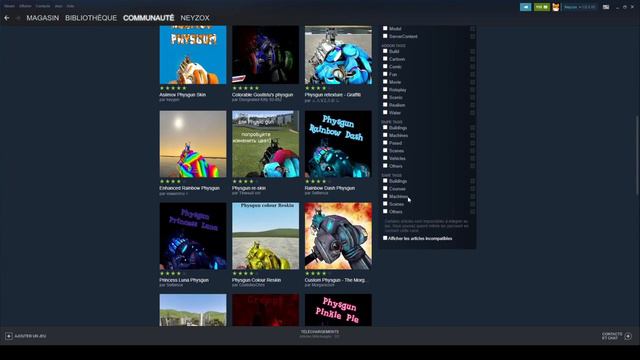The width and height of the screenshot is (640, 360).
Task: Open Contacts et chat plus icon
Action: pyautogui.click(x=628, y=336)
